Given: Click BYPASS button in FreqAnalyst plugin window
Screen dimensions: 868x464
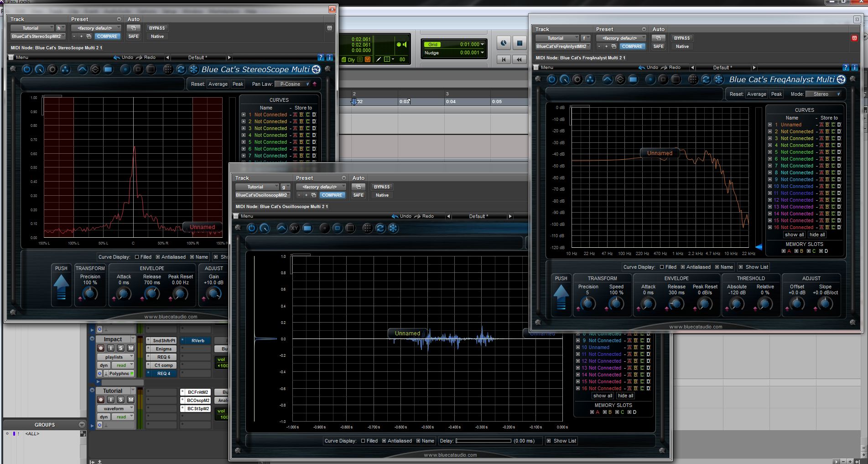Looking at the screenshot, I should [681, 38].
